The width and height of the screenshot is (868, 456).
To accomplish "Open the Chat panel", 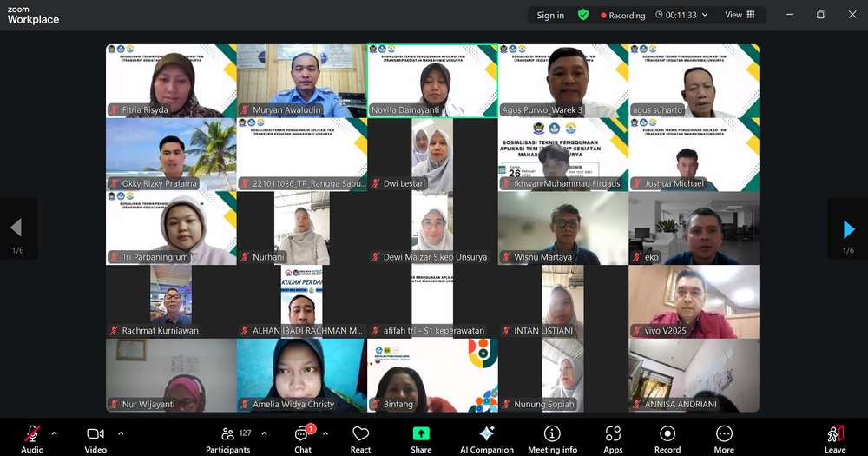I will 302,438.
